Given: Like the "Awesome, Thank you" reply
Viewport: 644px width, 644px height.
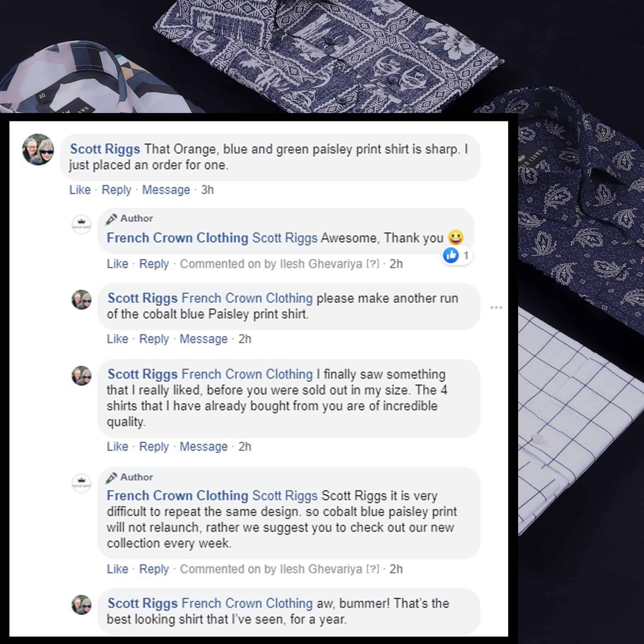Looking at the screenshot, I should pos(117,264).
